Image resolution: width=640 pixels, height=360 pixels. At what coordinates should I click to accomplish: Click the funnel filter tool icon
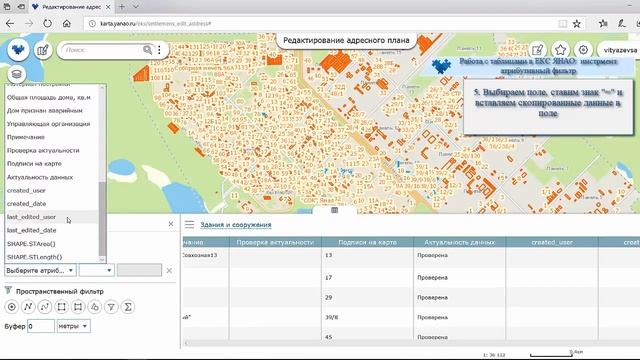(111, 307)
